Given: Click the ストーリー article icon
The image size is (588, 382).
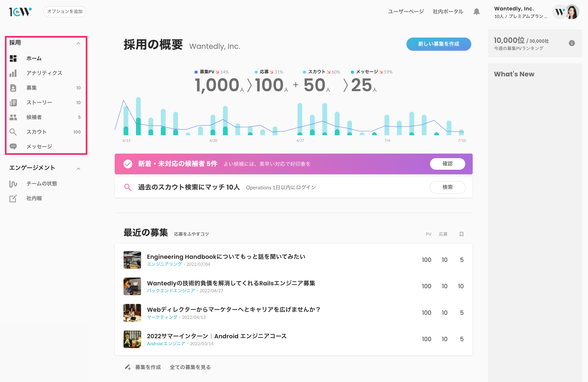Looking at the screenshot, I should [x=13, y=103].
